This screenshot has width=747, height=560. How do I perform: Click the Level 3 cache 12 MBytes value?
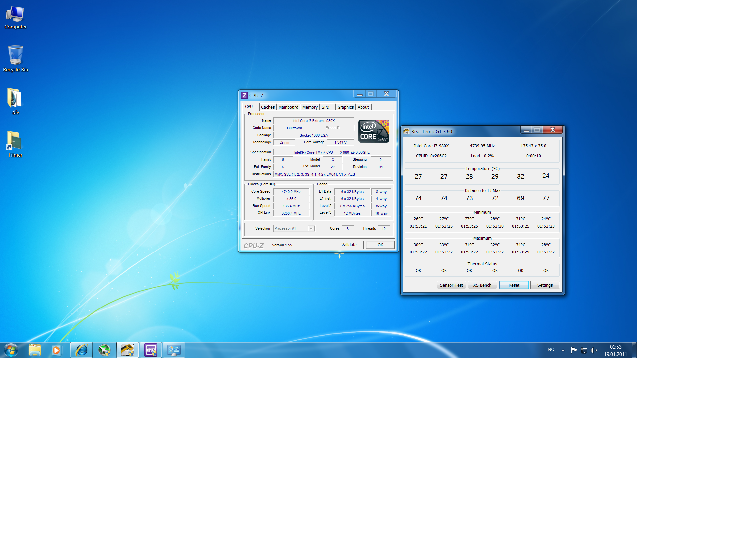(x=352, y=213)
